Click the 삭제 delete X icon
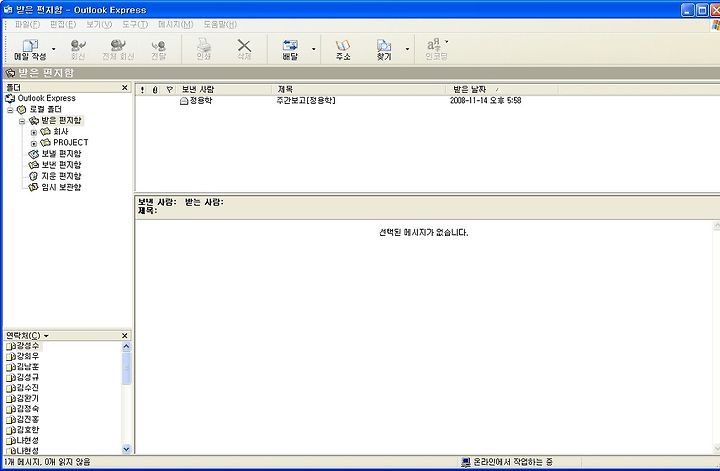This screenshot has height=471, width=720. (244, 49)
